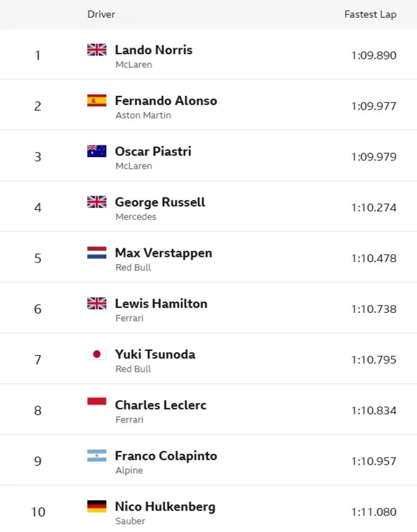417x532 pixels.
Task: Click the Aston Martin team label
Action: (143, 115)
